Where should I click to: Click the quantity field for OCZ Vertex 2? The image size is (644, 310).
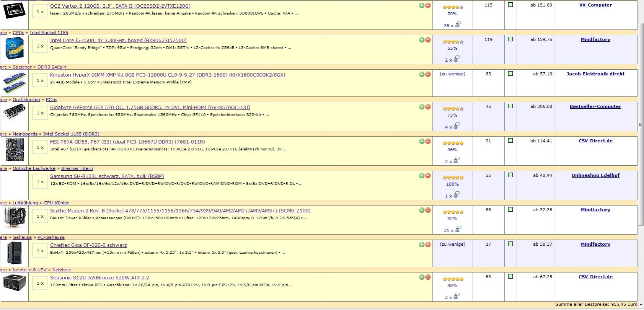tap(40, 12)
